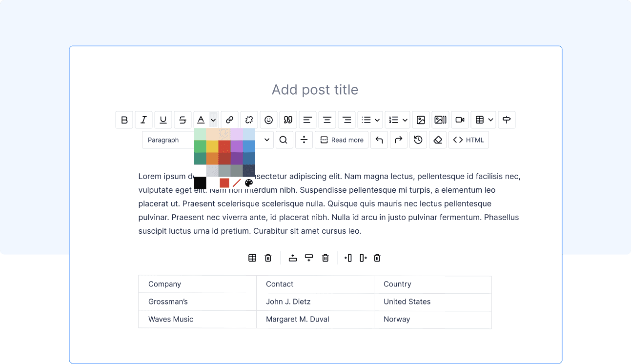Image resolution: width=631 pixels, height=364 pixels.
Task: Toggle strikethrough formatting
Action: pos(183,120)
